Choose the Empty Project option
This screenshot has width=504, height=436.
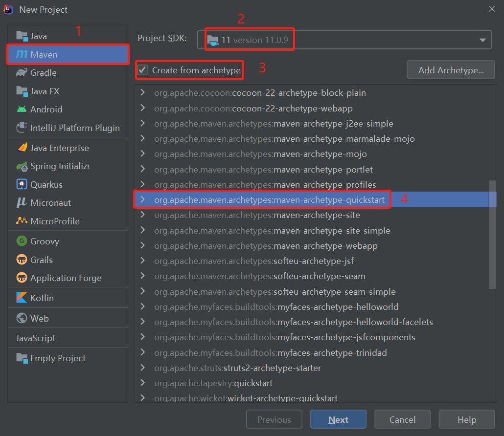point(58,358)
